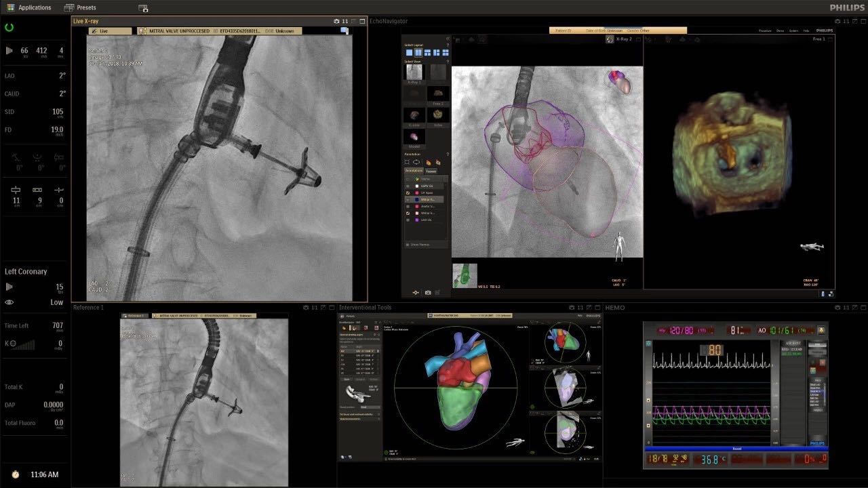
Task: Select the ellipse annotation tool
Action: (x=417, y=163)
